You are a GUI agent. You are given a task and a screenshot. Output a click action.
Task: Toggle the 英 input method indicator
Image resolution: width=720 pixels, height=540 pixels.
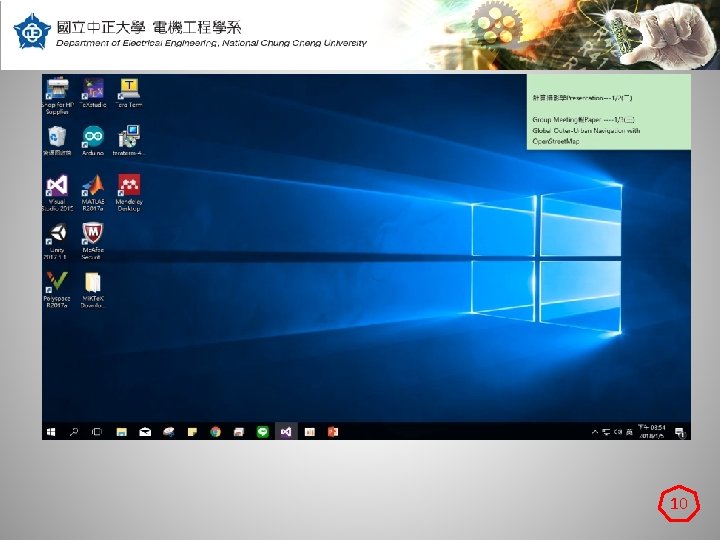tap(629, 432)
